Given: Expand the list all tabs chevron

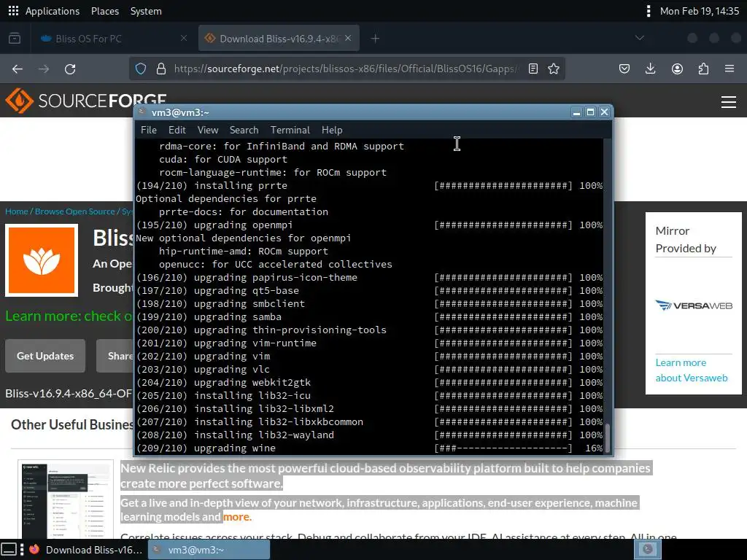Looking at the screenshot, I should pyautogui.click(x=639, y=38).
